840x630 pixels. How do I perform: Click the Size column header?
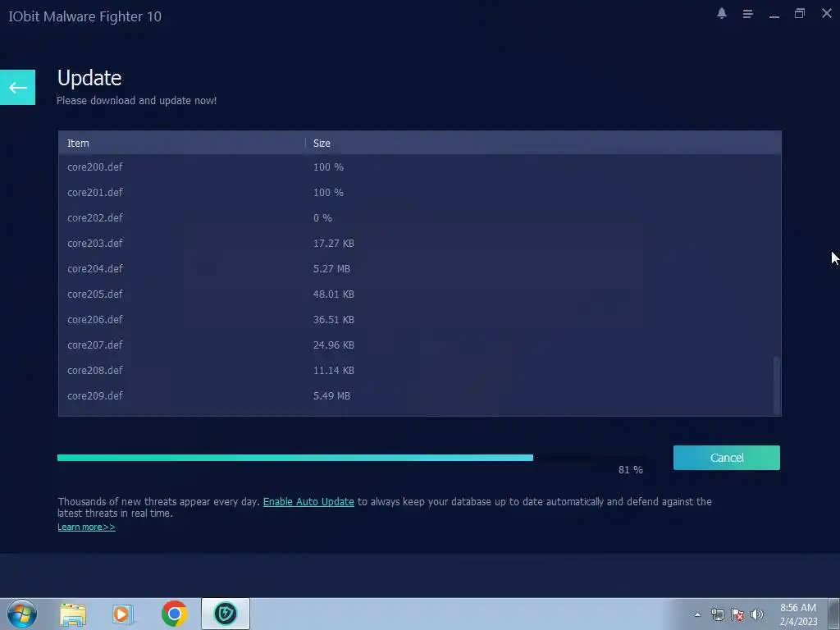coord(543,143)
